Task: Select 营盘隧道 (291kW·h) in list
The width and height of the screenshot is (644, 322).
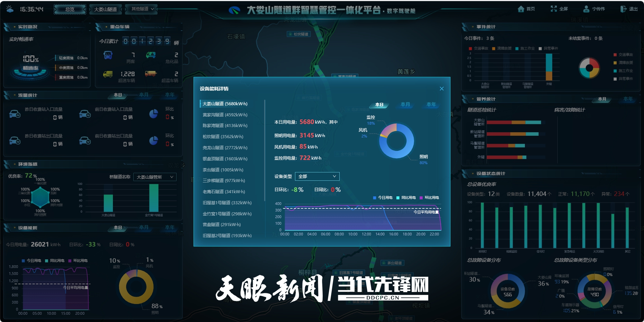Action: pos(222,225)
